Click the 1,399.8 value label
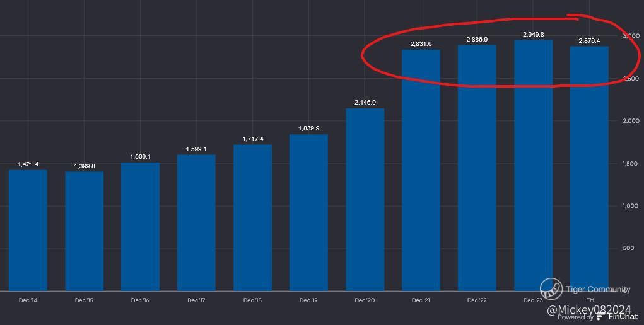The image size is (644, 325). click(x=84, y=166)
